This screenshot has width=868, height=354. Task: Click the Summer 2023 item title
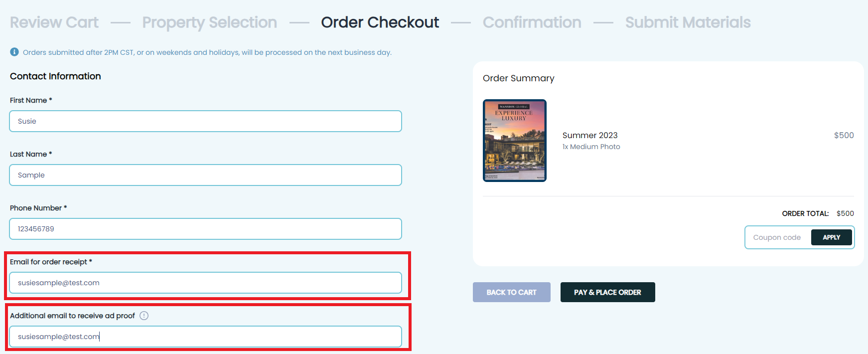click(x=590, y=135)
